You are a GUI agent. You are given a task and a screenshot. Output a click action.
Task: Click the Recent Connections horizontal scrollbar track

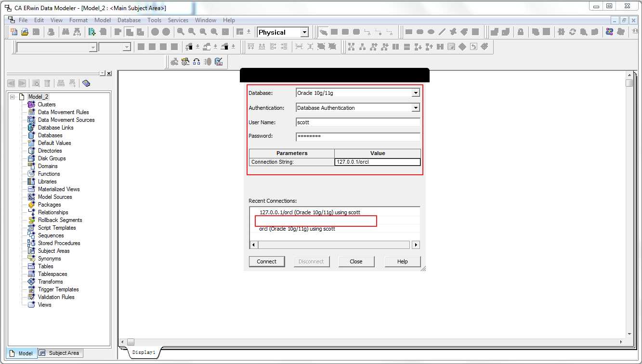click(x=335, y=245)
